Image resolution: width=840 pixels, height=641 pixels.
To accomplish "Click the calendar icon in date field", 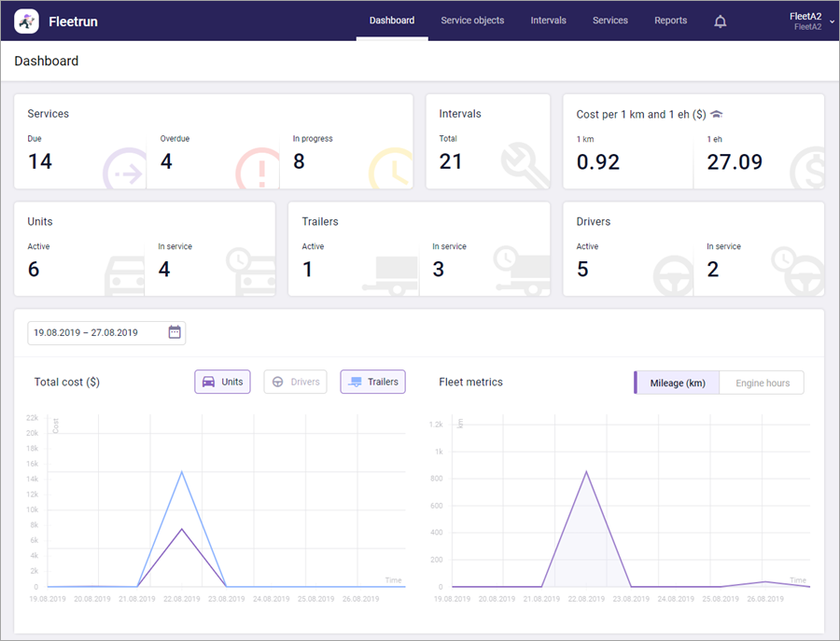I will coord(175,332).
